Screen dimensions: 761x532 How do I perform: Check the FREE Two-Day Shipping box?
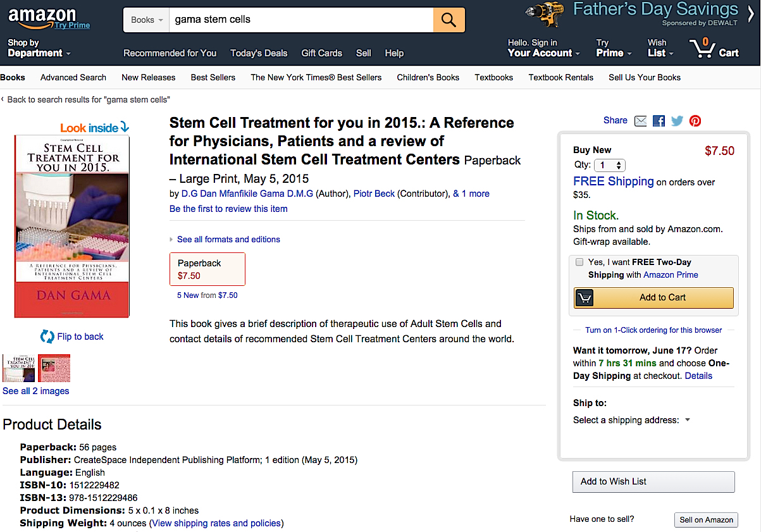point(579,262)
